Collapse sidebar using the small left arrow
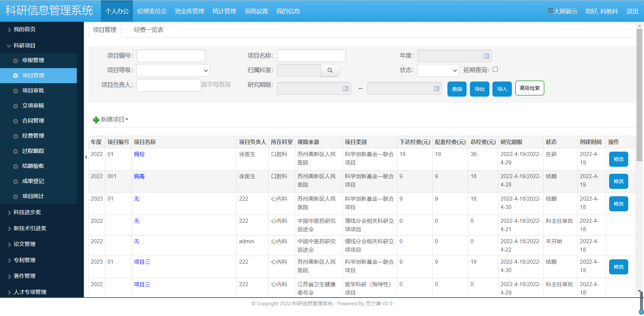The image size is (644, 316). click(86, 157)
